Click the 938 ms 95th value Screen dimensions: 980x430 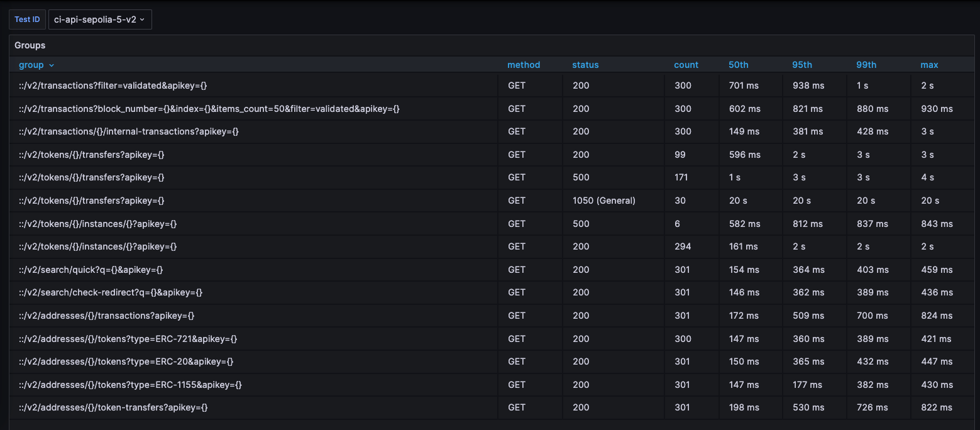click(808, 85)
